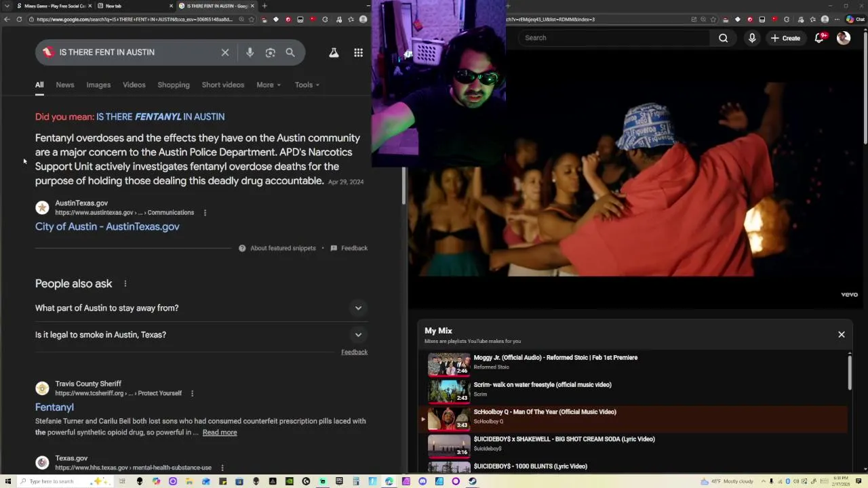Bookmark the Google page with star icon
The width and height of the screenshot is (868, 488).
click(x=252, y=20)
